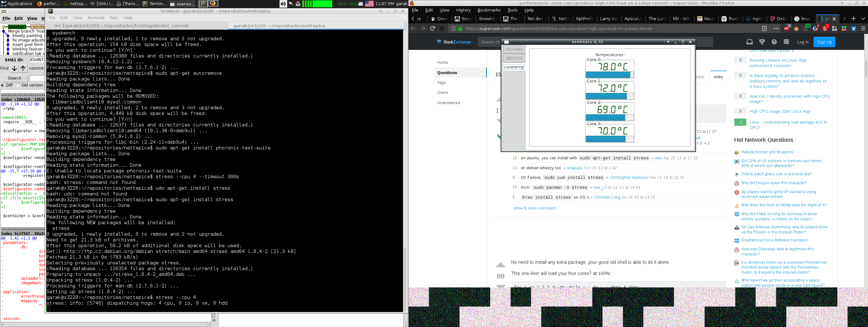Click the volume speaker icon in panel
Screen dimensions: 868x327
coord(283,4)
